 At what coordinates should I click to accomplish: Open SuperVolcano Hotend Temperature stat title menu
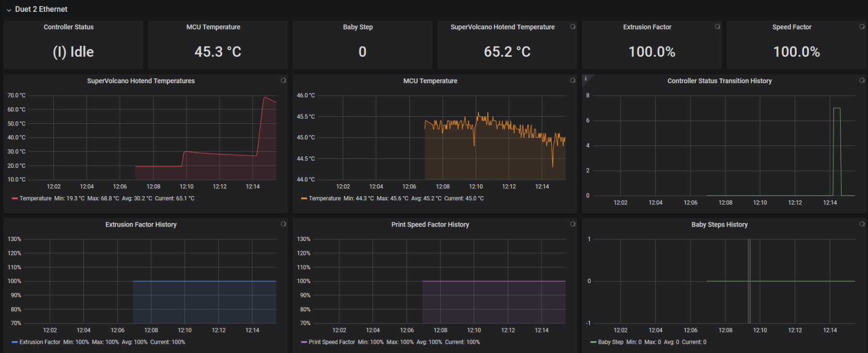pos(503,27)
